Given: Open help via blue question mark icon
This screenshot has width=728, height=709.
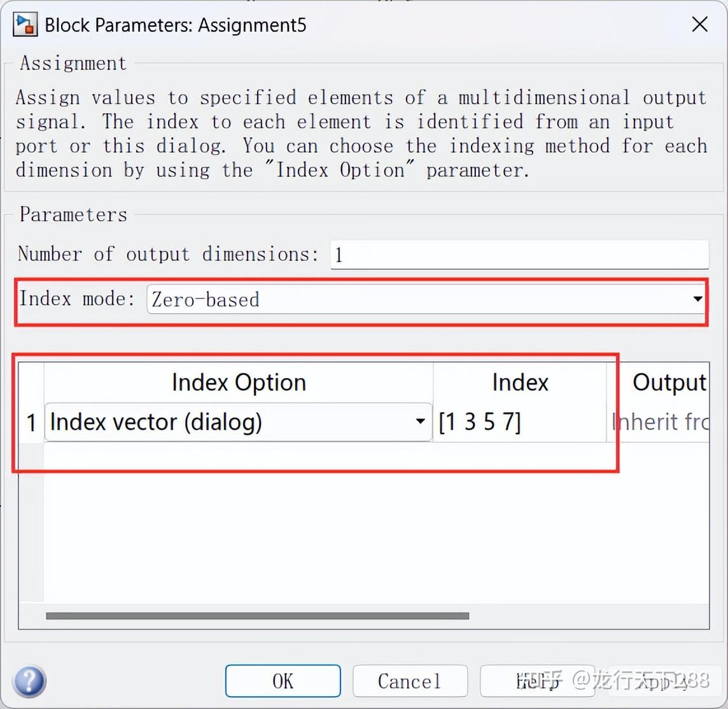Looking at the screenshot, I should click(x=29, y=681).
